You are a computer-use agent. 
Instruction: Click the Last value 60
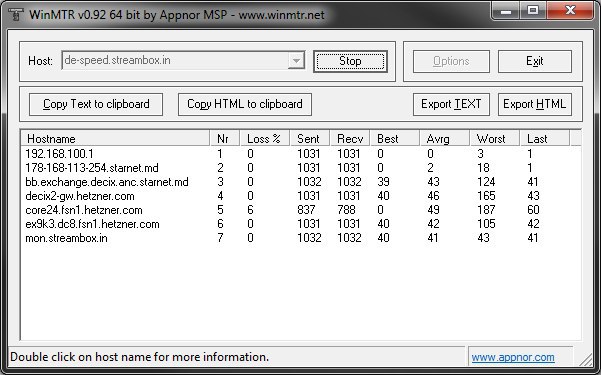[x=533, y=210]
